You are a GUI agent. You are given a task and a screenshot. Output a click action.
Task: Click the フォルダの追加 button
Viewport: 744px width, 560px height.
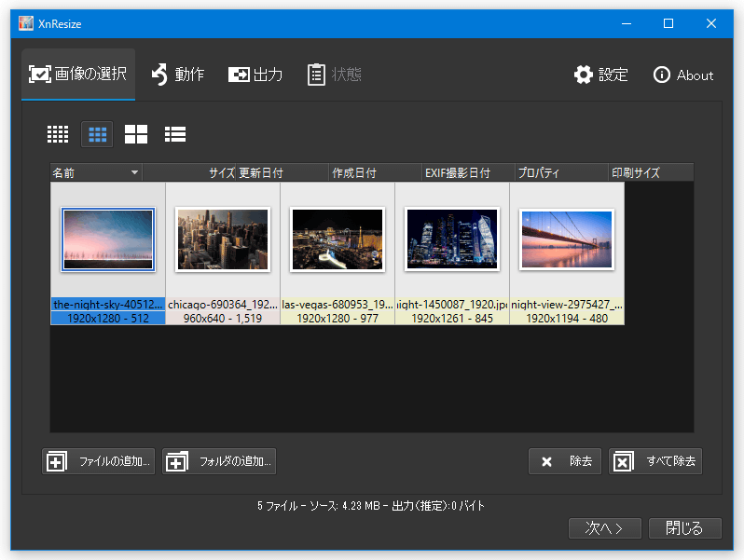pyautogui.click(x=219, y=461)
